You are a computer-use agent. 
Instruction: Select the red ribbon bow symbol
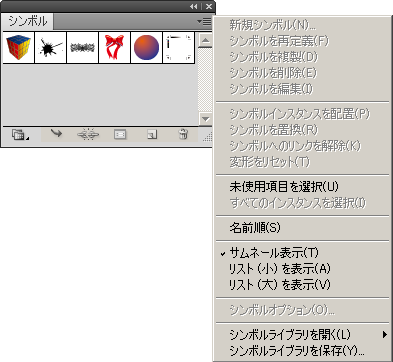click(115, 48)
